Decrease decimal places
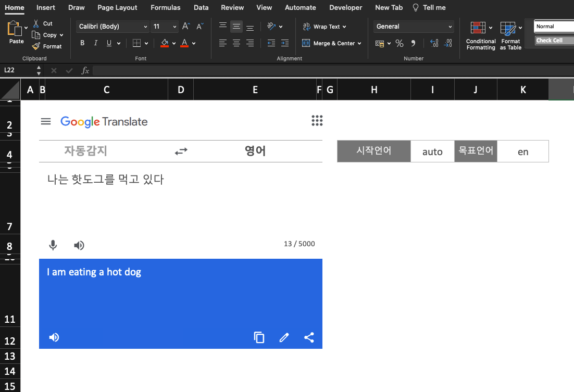 tap(448, 43)
